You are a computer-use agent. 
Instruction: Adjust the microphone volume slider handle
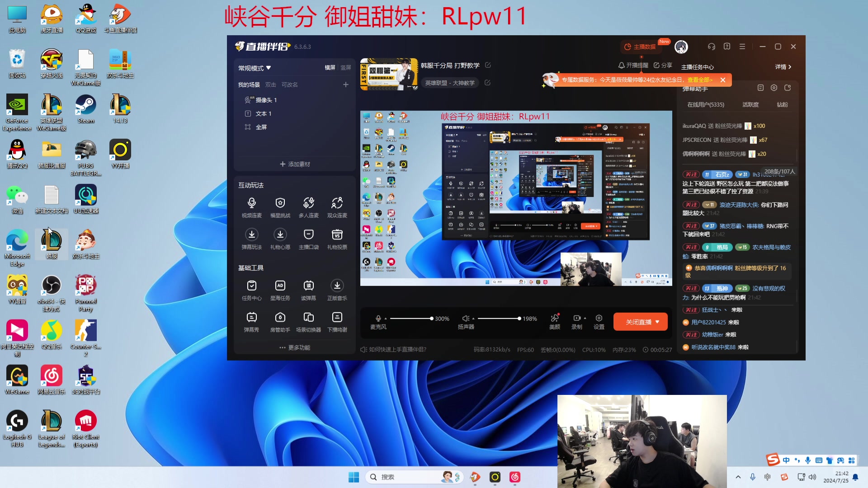pos(431,319)
